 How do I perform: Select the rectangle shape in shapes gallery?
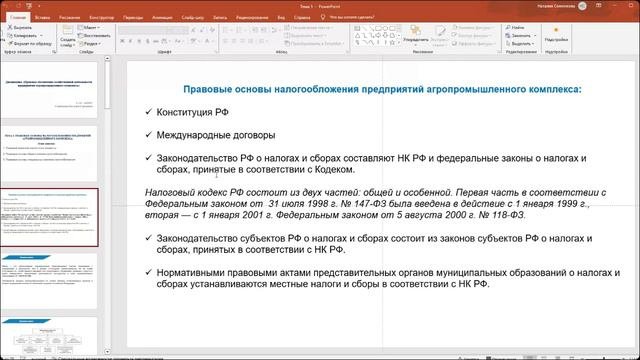click(x=378, y=28)
